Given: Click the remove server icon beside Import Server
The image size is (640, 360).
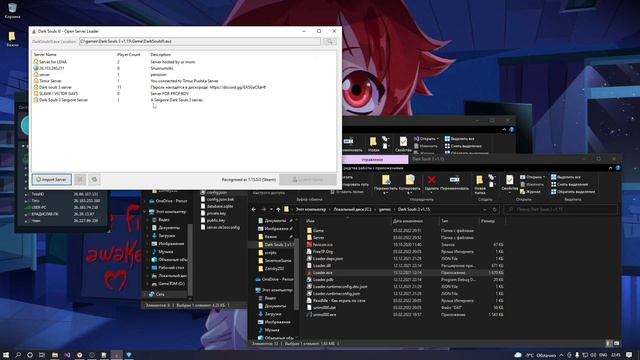Looking at the screenshot, I should point(80,179).
